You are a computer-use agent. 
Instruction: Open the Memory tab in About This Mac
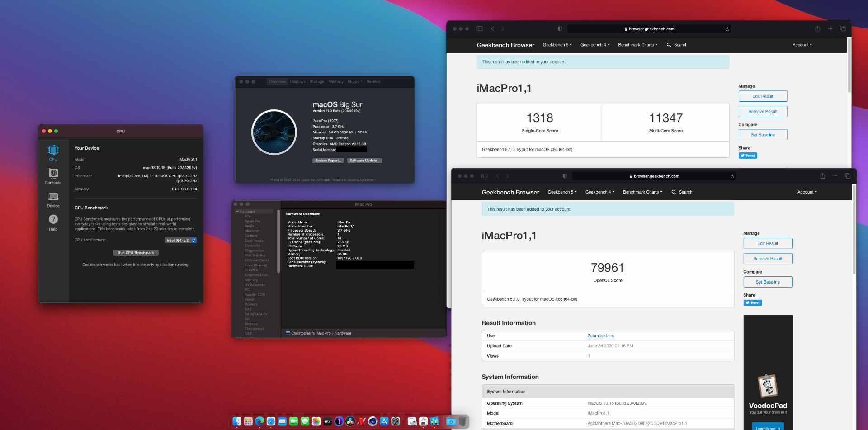[x=336, y=82]
